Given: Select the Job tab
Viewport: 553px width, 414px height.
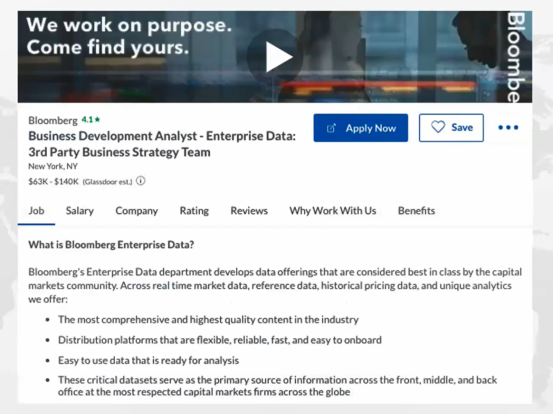Looking at the screenshot, I should coord(36,211).
